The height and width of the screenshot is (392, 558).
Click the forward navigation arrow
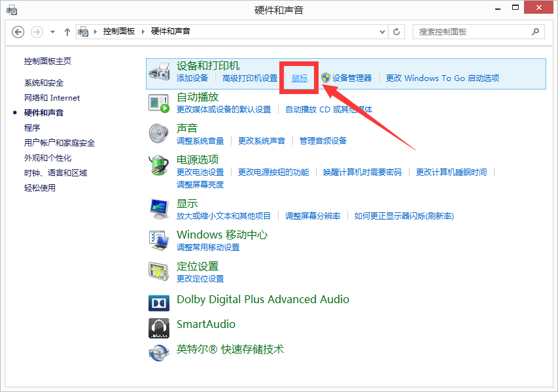click(x=37, y=32)
